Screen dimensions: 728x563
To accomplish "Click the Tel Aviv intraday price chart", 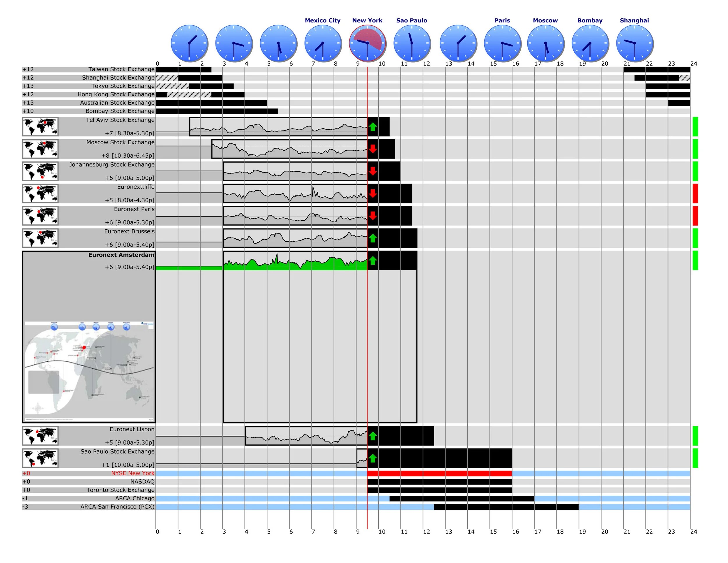I will tap(278, 127).
